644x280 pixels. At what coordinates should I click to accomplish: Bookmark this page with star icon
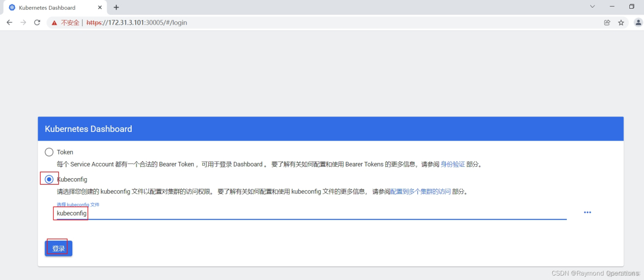point(621,23)
